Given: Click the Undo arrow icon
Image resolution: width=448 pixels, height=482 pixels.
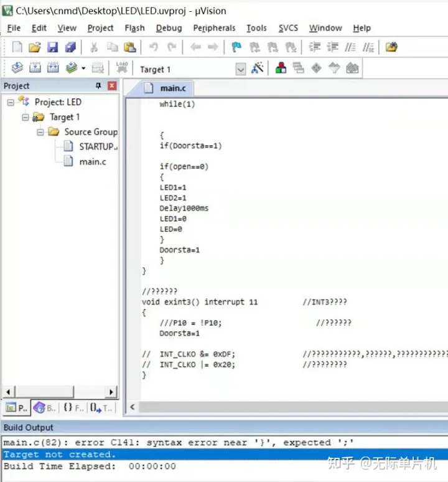Looking at the screenshot, I should coord(153,47).
